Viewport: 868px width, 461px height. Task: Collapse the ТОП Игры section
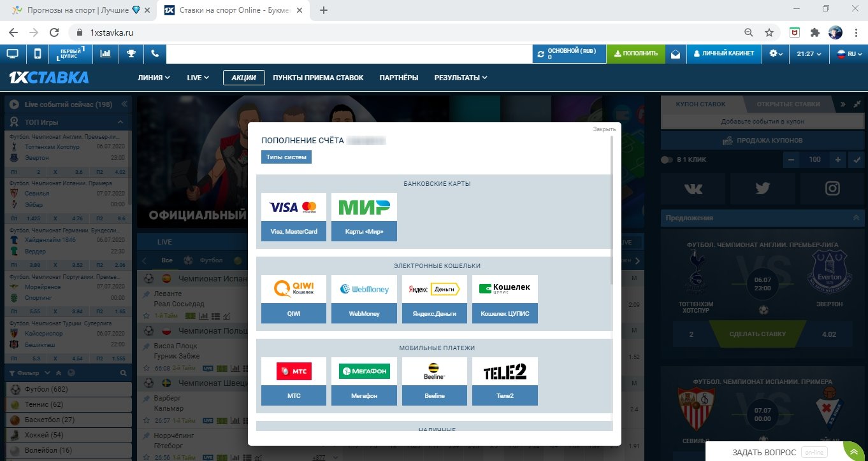pos(120,122)
